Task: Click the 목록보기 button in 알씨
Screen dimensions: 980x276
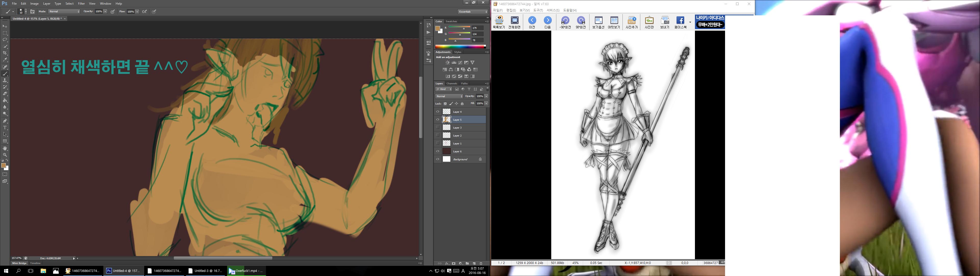Action: click(499, 22)
